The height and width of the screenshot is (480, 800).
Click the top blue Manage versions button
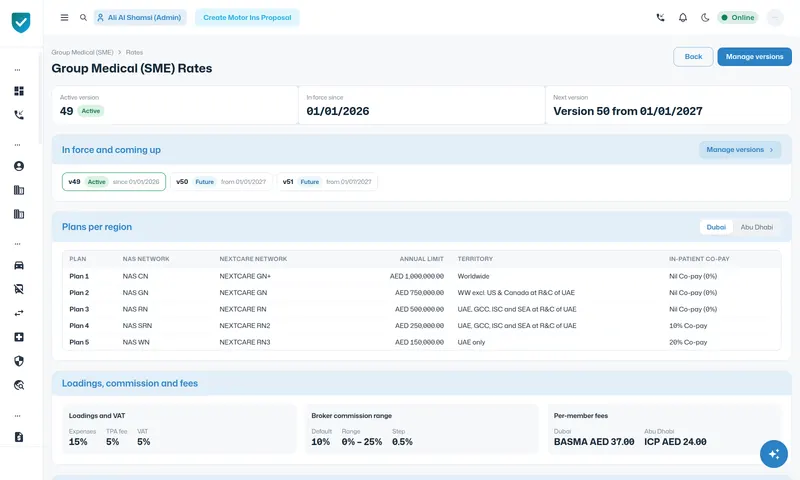coord(754,57)
